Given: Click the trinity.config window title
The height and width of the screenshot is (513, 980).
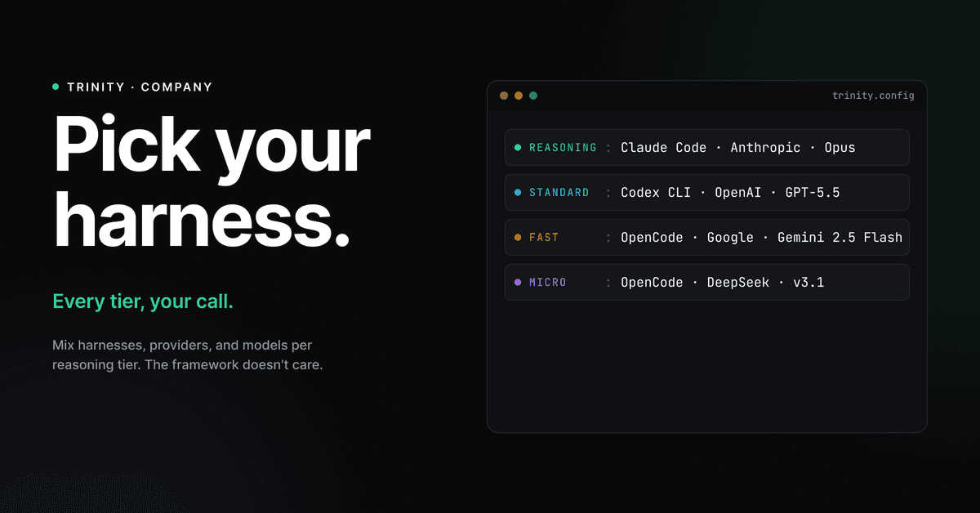Looking at the screenshot, I should pos(873,96).
